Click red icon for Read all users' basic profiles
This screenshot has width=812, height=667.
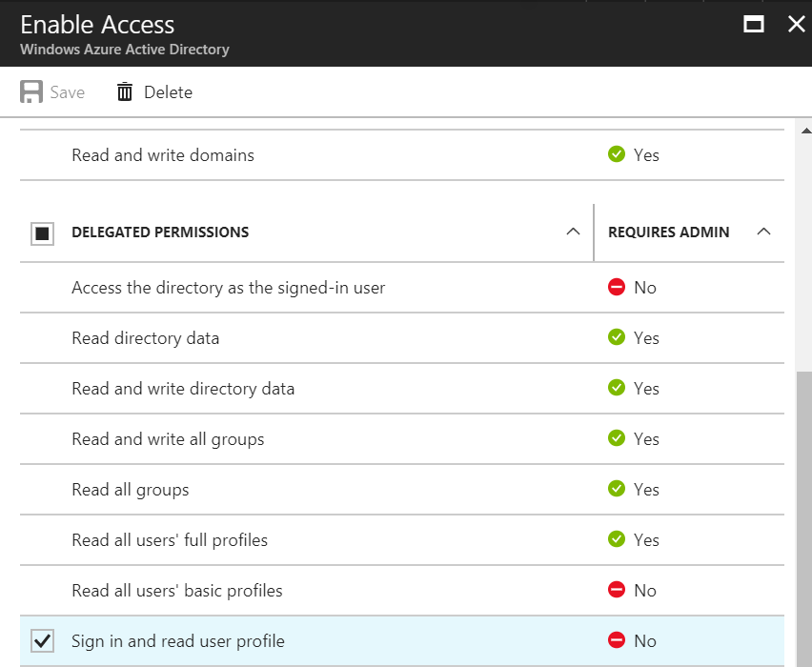click(x=617, y=590)
